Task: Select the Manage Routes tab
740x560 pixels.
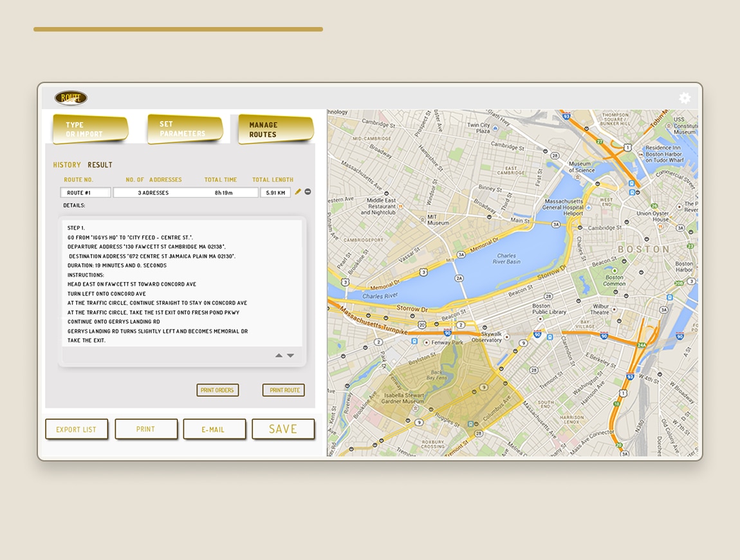Action: point(276,129)
